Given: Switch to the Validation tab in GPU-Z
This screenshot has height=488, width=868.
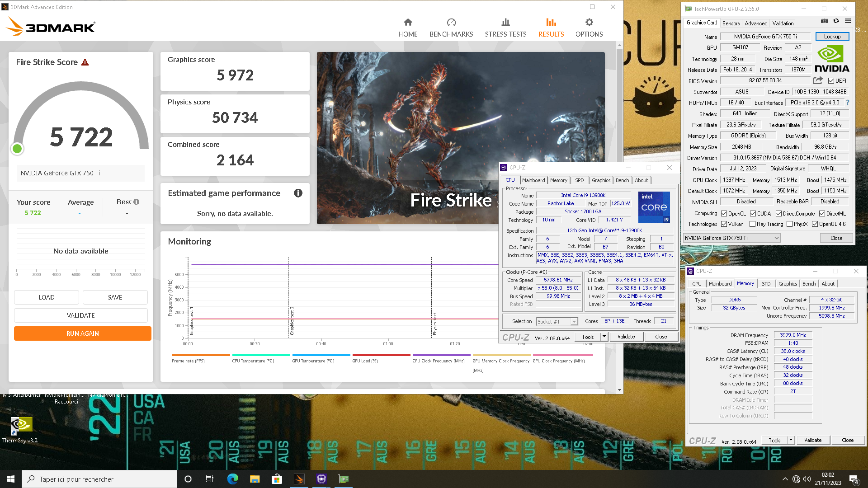Looking at the screenshot, I should tap(783, 23).
